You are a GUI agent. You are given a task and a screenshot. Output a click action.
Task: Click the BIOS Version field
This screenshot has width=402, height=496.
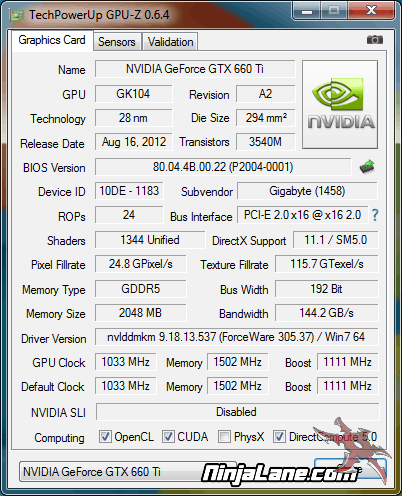click(223, 167)
